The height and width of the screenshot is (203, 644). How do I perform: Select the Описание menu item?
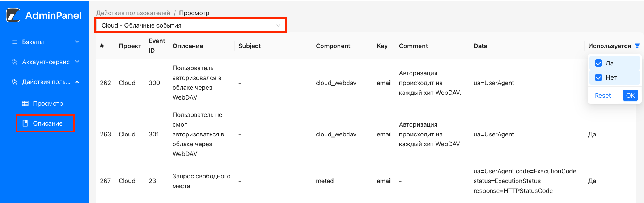48,123
